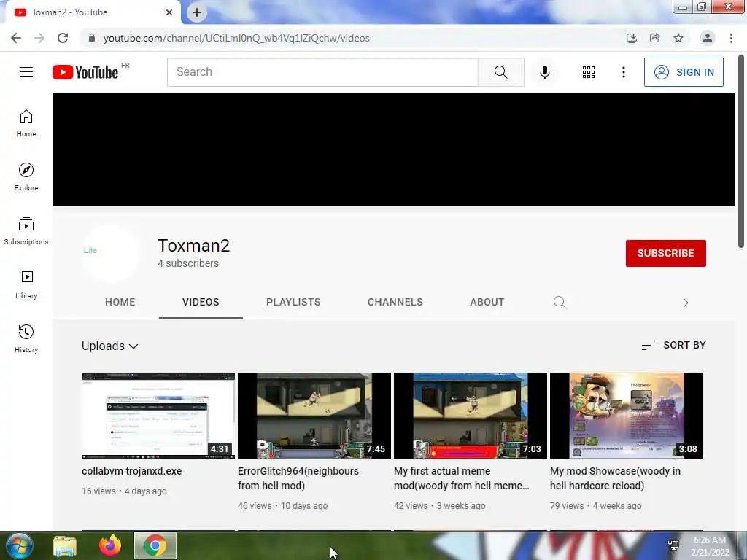This screenshot has height=560, width=747.
Task: Open Explore in the sidebar
Action: [26, 177]
